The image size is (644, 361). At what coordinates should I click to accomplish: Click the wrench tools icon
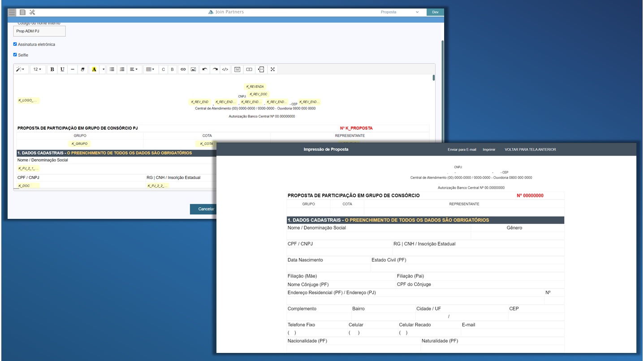point(32,12)
